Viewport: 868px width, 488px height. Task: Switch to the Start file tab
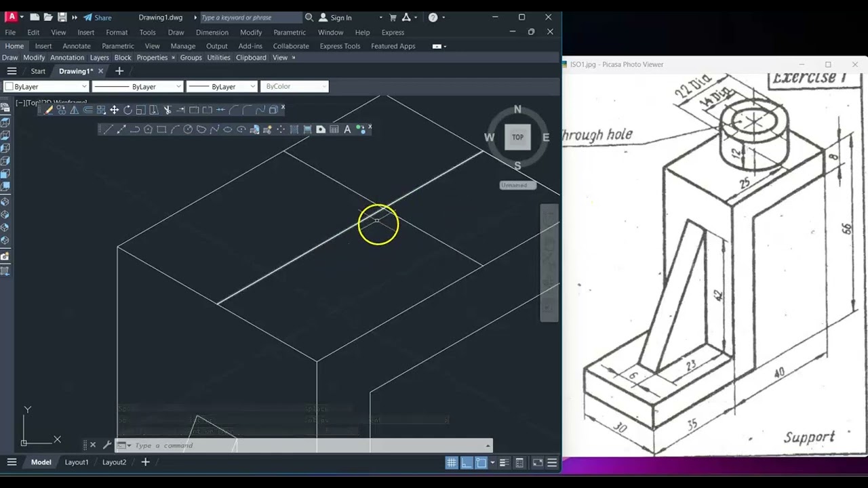[38, 71]
